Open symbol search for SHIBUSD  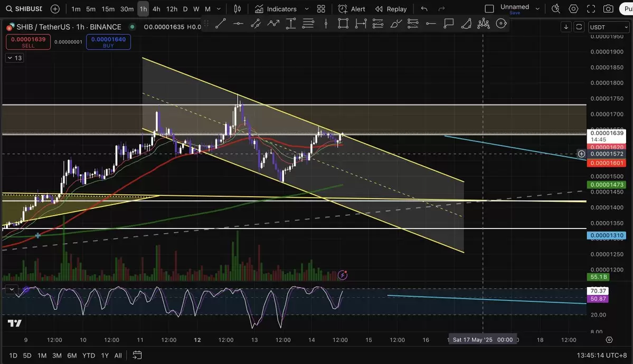[x=24, y=9]
